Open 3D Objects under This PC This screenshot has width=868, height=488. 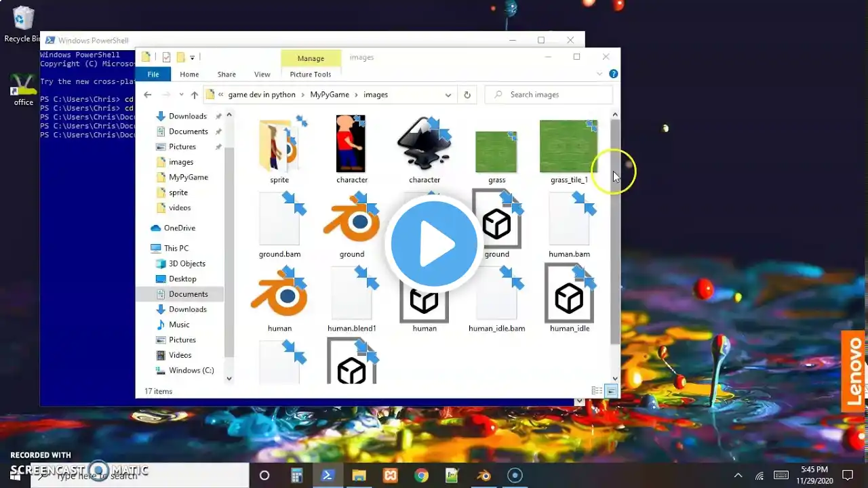click(186, 264)
